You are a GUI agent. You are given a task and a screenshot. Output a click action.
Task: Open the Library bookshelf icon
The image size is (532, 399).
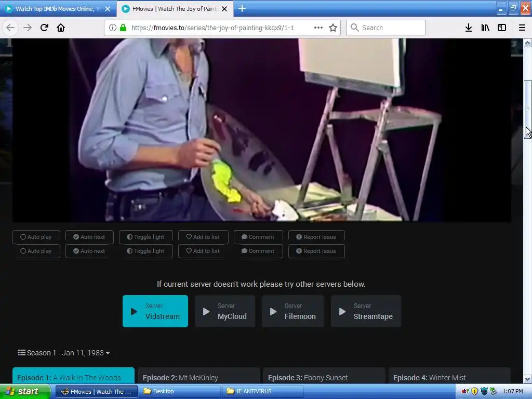tap(485, 28)
